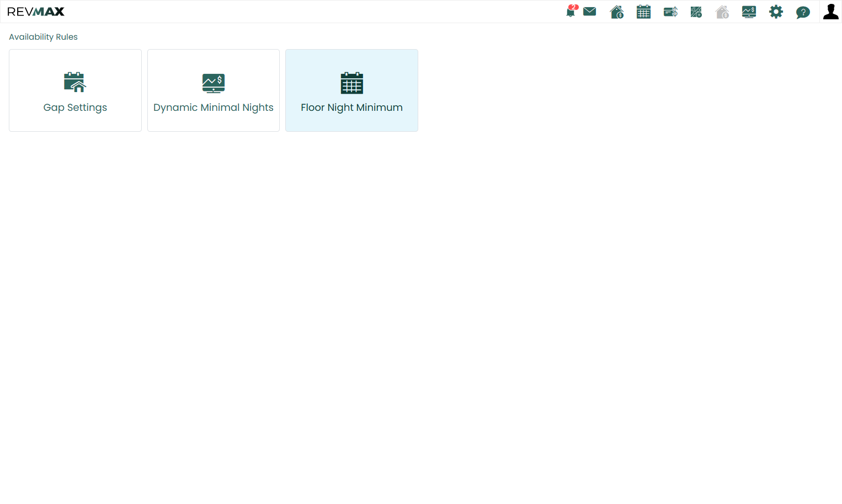Screen dimensions: 842x504
Task: Open the green house with dollar icon
Action: [x=617, y=12]
